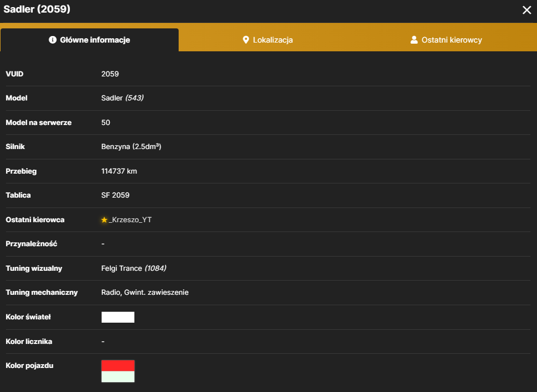Select the mileage value 114737 km
Viewport: 537px width, 392px height.
click(x=119, y=171)
